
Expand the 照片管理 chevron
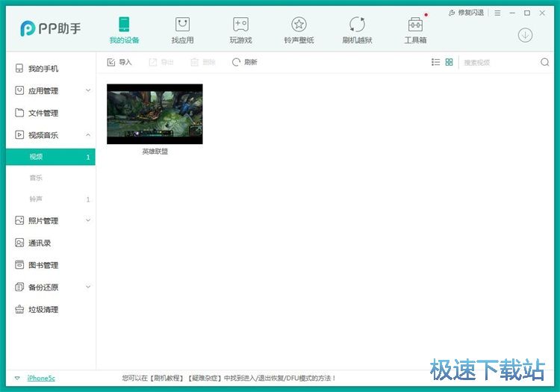coord(88,220)
